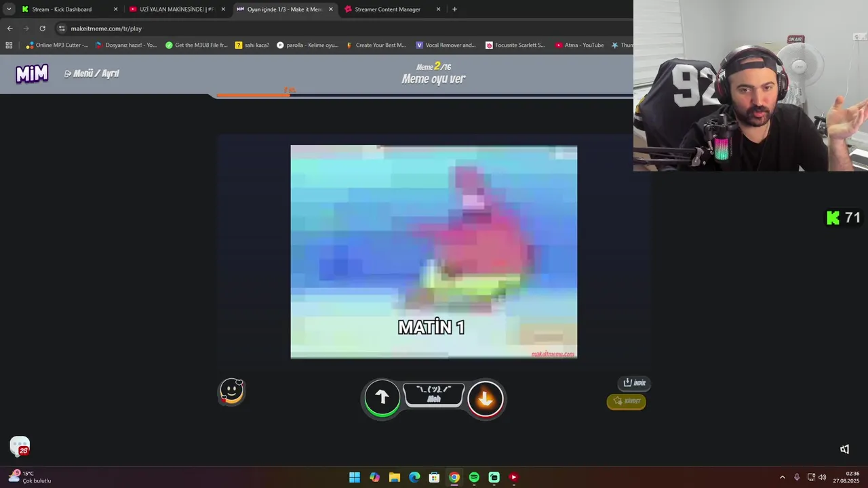Show hidden system tray icons
This screenshot has width=868, height=488.
pos(782,477)
